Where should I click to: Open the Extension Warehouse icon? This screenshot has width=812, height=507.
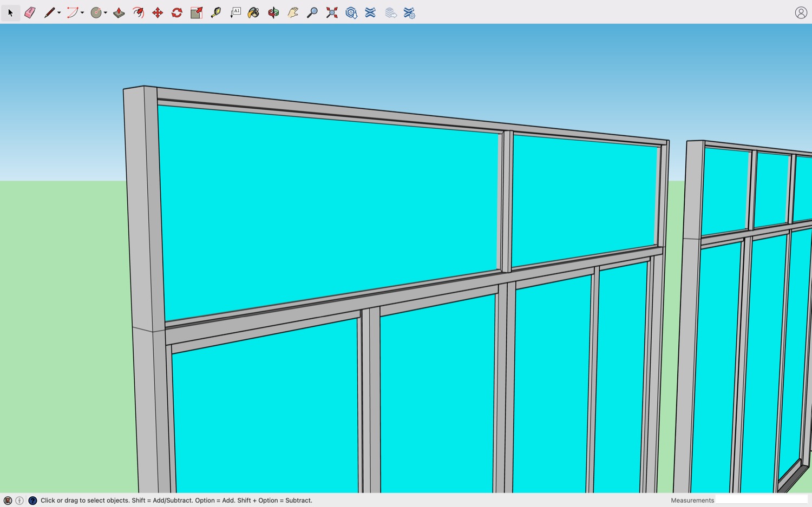[370, 12]
